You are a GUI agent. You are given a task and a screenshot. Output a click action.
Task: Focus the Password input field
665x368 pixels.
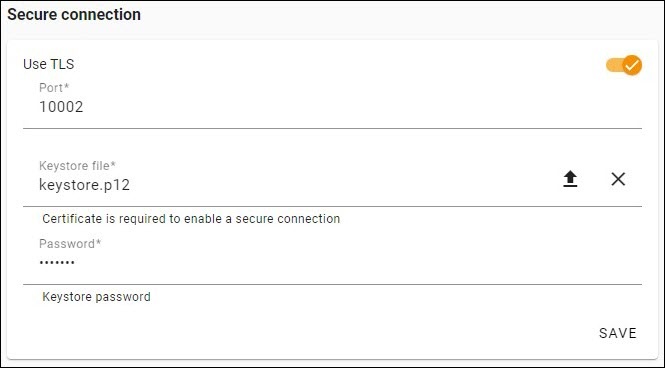click(332, 260)
